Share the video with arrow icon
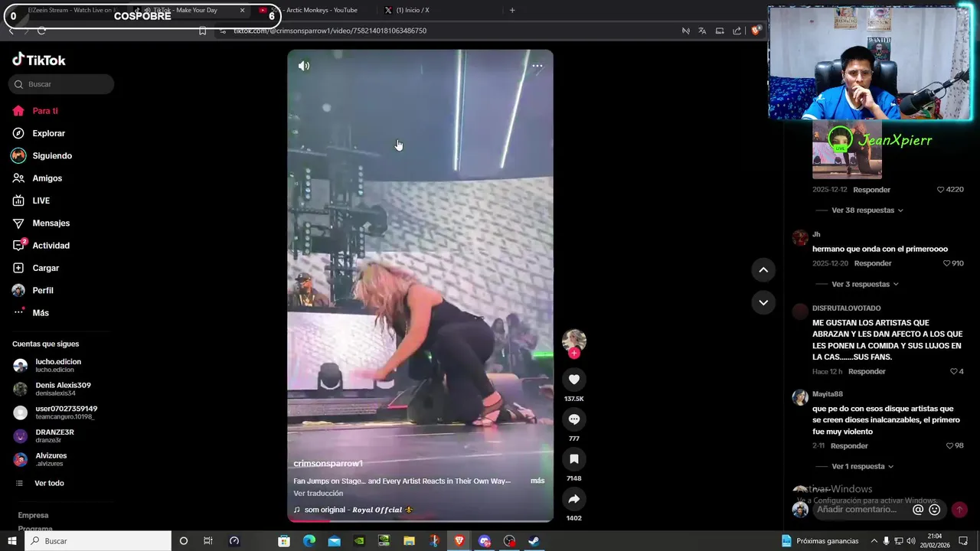The height and width of the screenshot is (551, 980). coord(573,499)
